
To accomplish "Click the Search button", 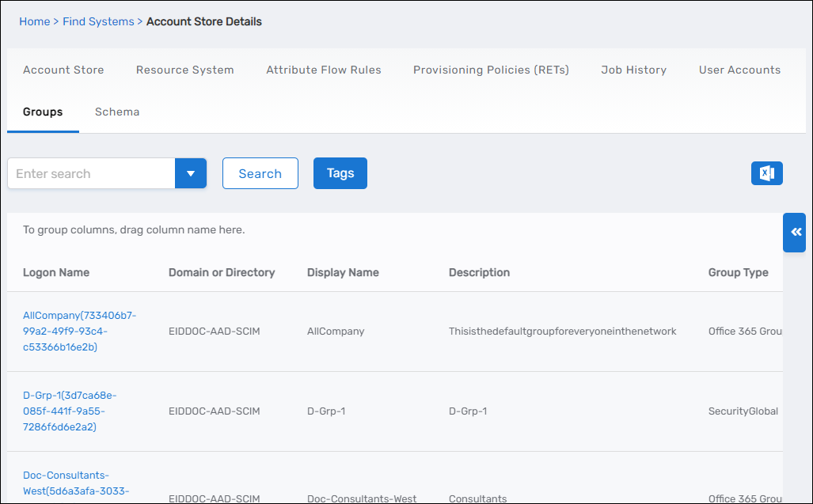I will coord(260,173).
